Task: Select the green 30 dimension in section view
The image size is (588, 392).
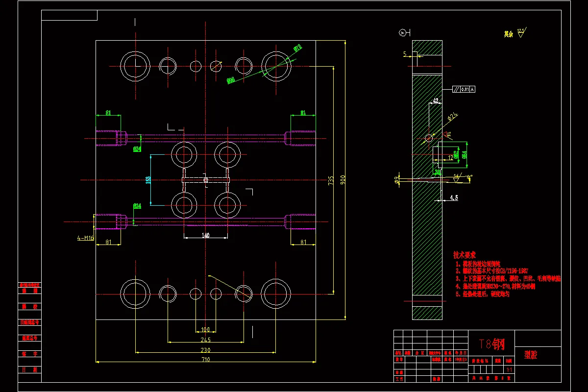Action: pos(438,171)
